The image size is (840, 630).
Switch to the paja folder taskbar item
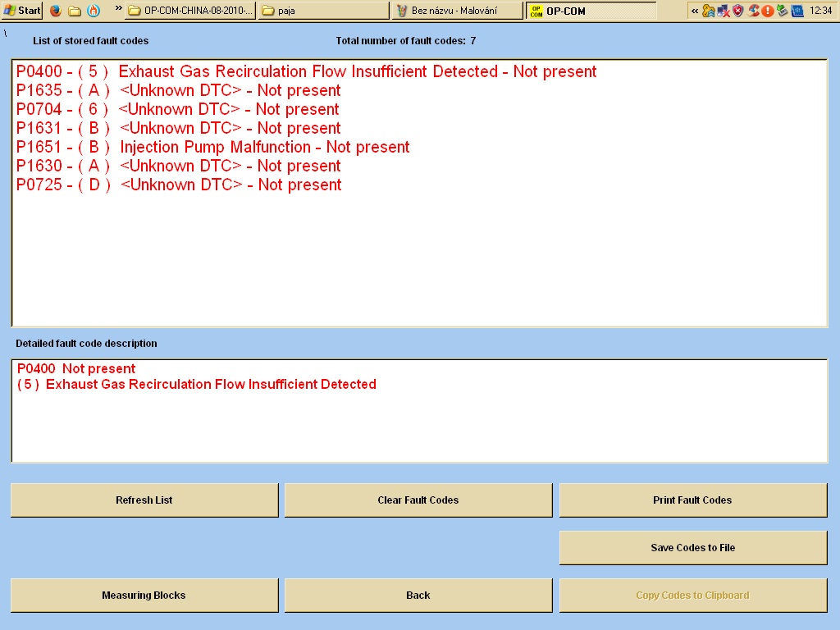(x=323, y=11)
